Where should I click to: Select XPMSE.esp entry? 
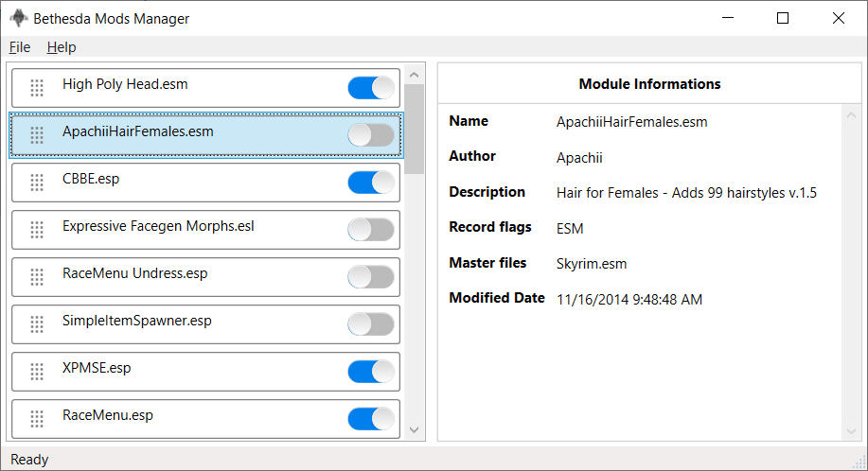coord(205,372)
